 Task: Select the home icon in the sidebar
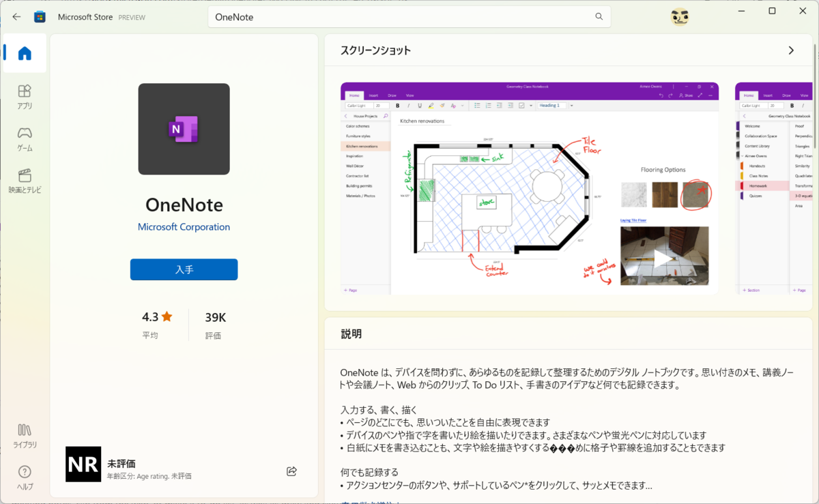click(x=25, y=53)
